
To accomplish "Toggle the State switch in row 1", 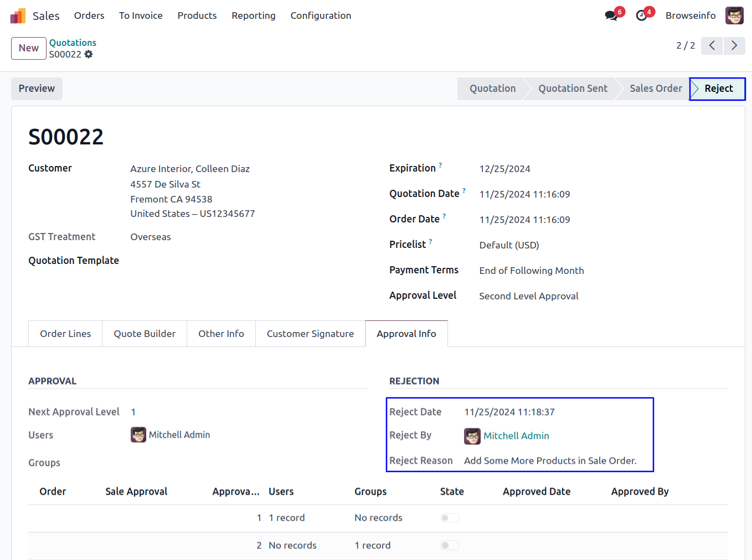I will (x=450, y=518).
